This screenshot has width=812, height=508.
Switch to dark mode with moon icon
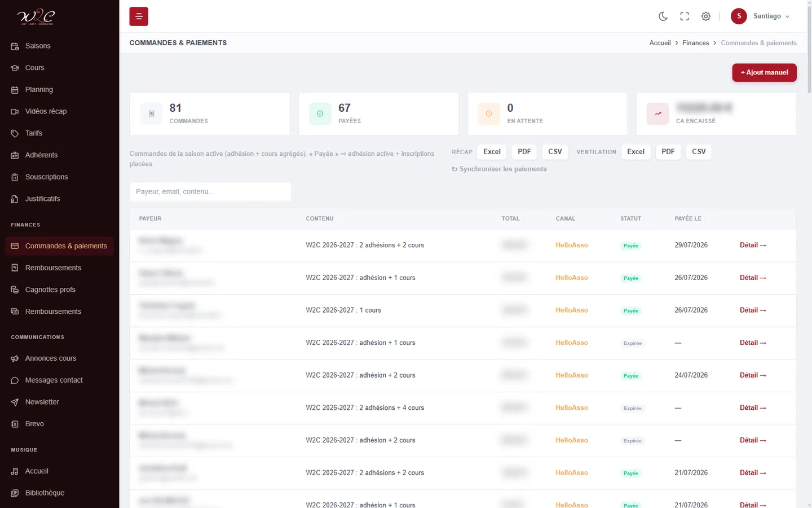click(x=663, y=16)
